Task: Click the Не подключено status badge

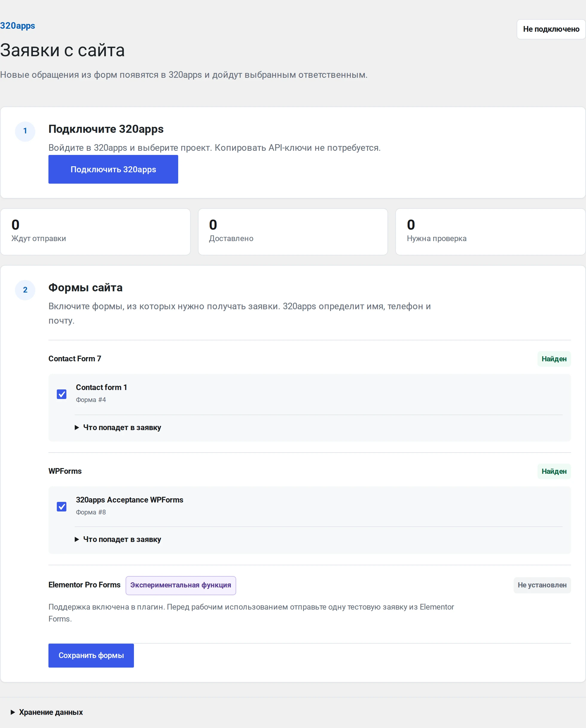Action: pyautogui.click(x=551, y=29)
